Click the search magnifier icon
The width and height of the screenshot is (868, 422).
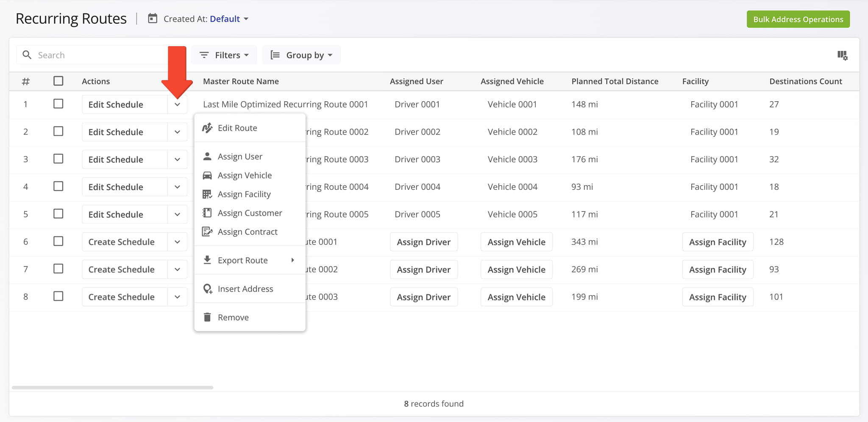point(27,55)
